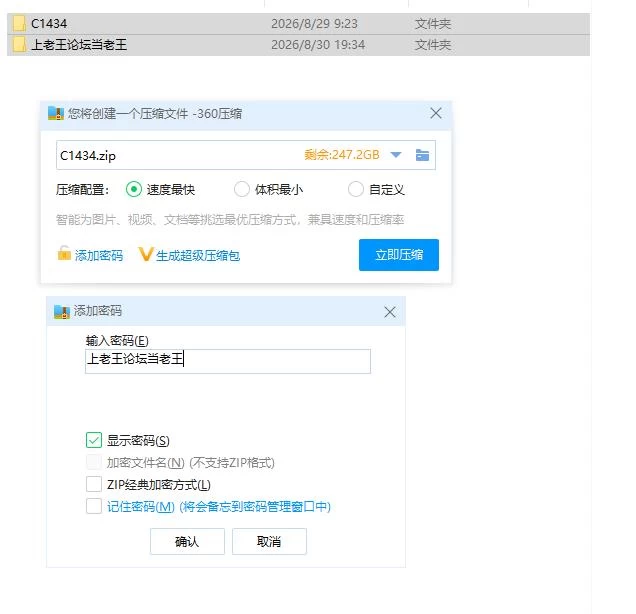Uncheck the 显示密码(S) checkbox
The height and width of the screenshot is (614, 636).
tap(94, 440)
